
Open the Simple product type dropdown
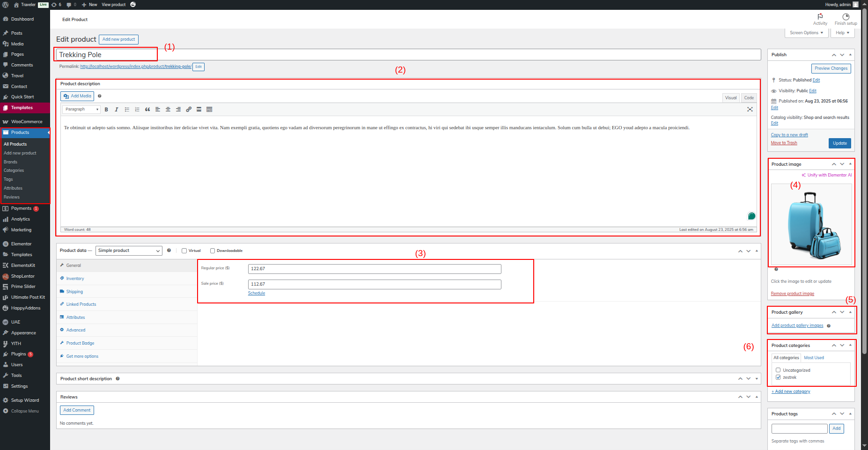click(129, 251)
